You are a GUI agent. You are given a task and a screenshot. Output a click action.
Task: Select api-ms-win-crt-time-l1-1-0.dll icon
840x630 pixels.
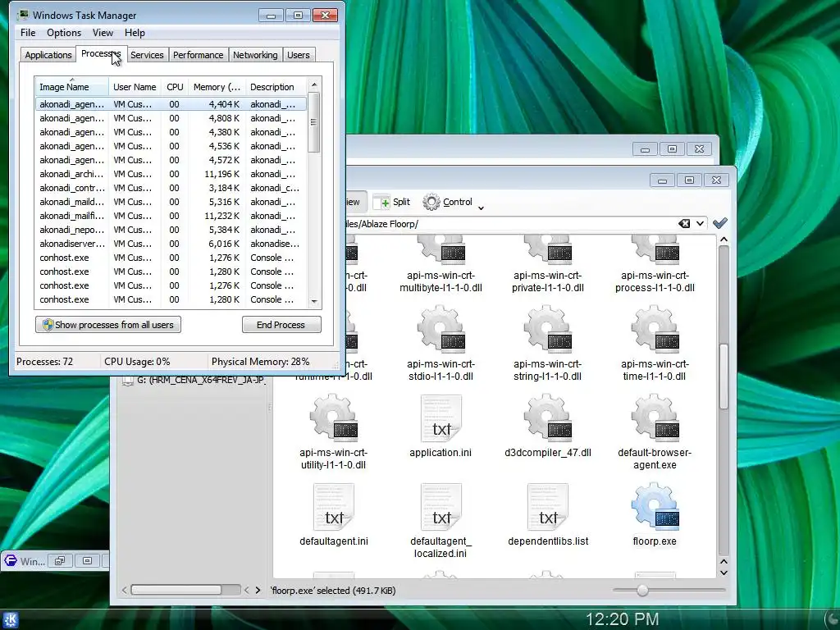pyautogui.click(x=655, y=329)
